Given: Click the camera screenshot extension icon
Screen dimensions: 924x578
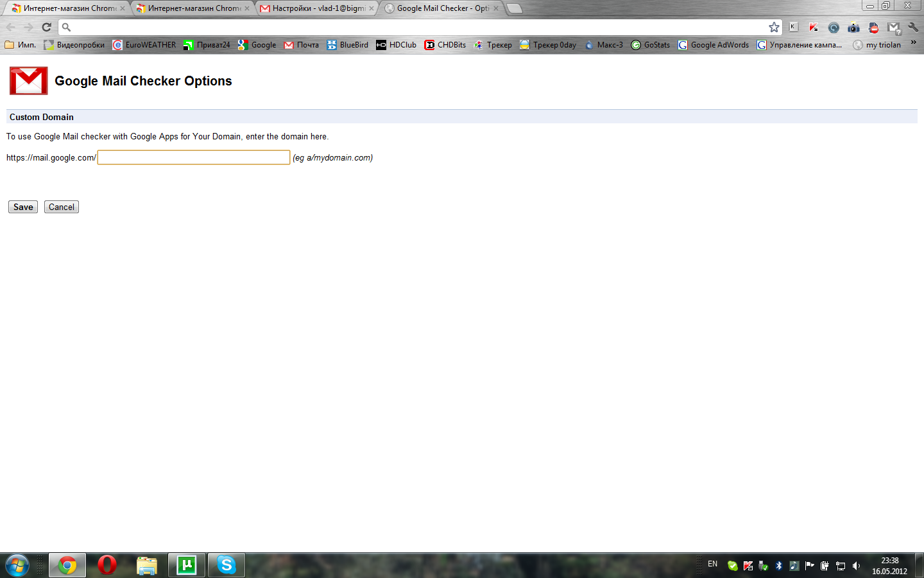Looking at the screenshot, I should tap(853, 27).
